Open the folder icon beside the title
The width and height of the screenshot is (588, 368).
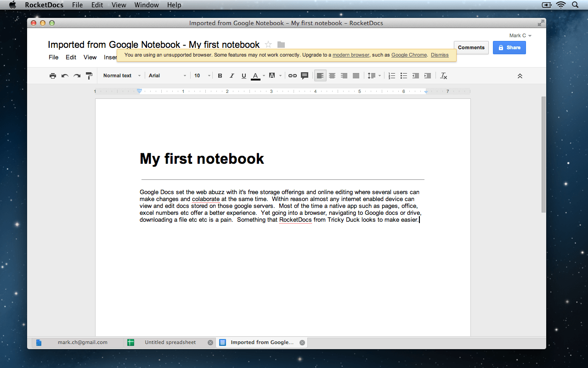point(281,45)
